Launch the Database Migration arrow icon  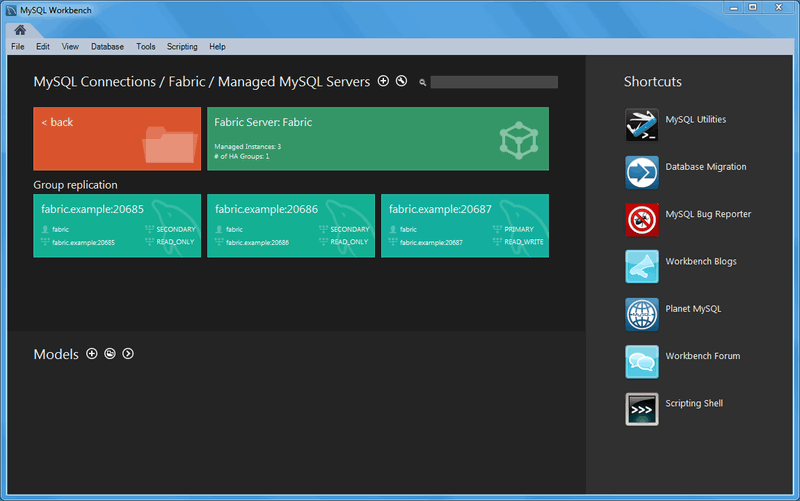tap(642, 172)
